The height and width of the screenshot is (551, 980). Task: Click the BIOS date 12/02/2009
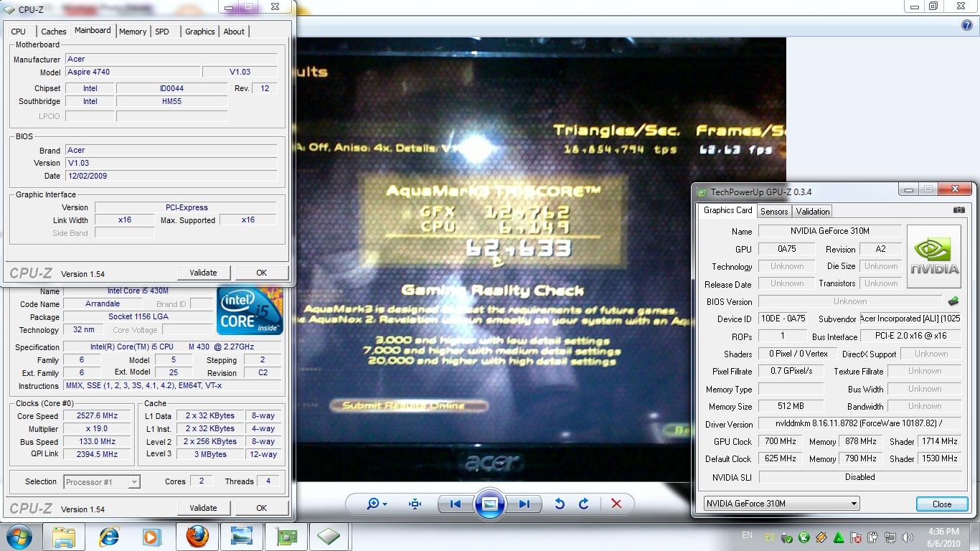tap(171, 176)
